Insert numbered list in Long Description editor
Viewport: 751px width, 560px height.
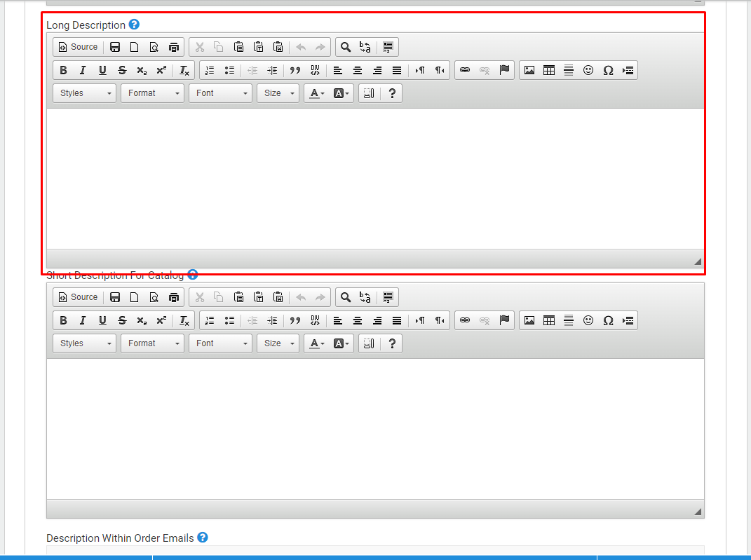click(210, 70)
